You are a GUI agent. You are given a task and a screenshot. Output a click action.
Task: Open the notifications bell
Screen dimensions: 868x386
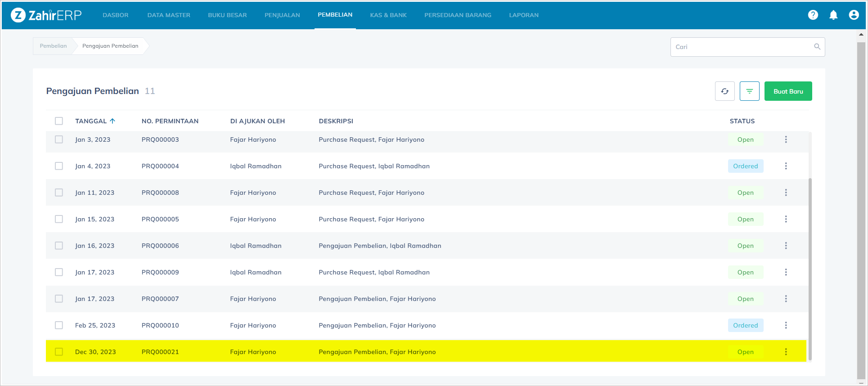tap(833, 15)
